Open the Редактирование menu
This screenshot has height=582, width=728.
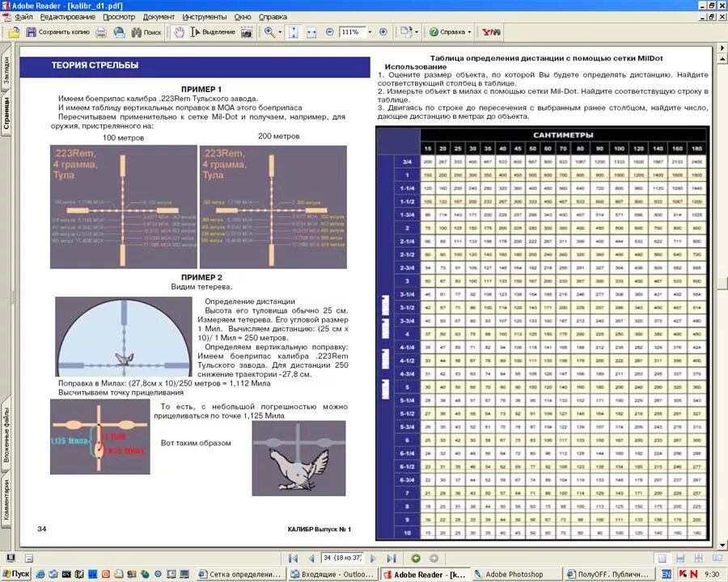(67, 17)
